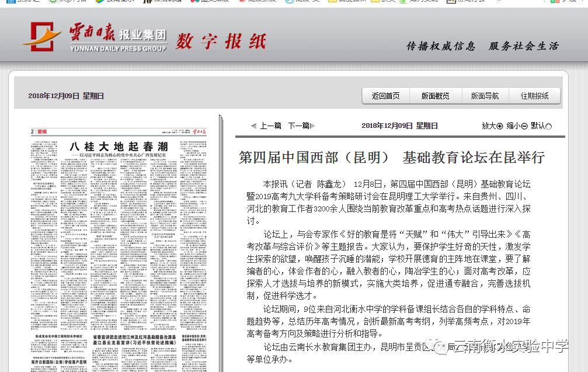
Task: Go back via the 返回首页 button
Action: pyautogui.click(x=385, y=96)
